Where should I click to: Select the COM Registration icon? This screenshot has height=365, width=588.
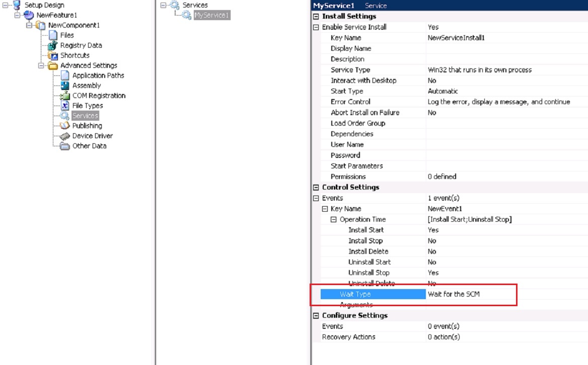(64, 96)
